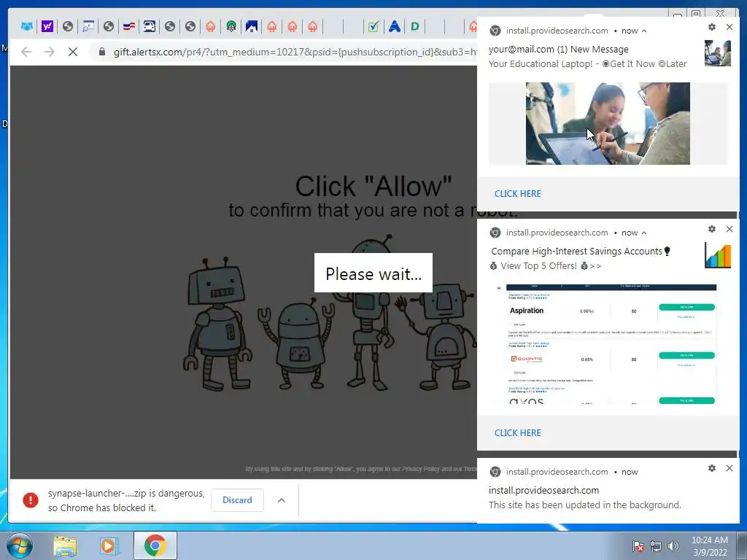Click install.provideosearch.com Chrome icon in laptop notification
The width and height of the screenshot is (747, 560).
(x=495, y=31)
